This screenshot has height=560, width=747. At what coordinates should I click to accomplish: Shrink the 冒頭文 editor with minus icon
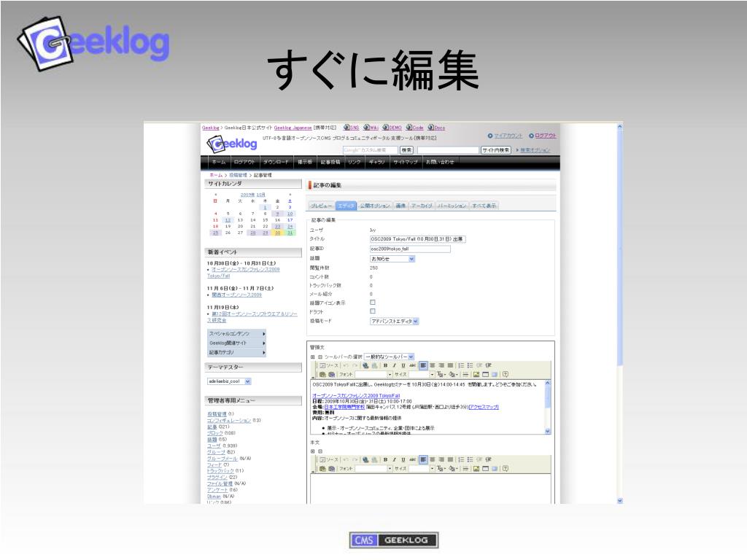coord(320,357)
